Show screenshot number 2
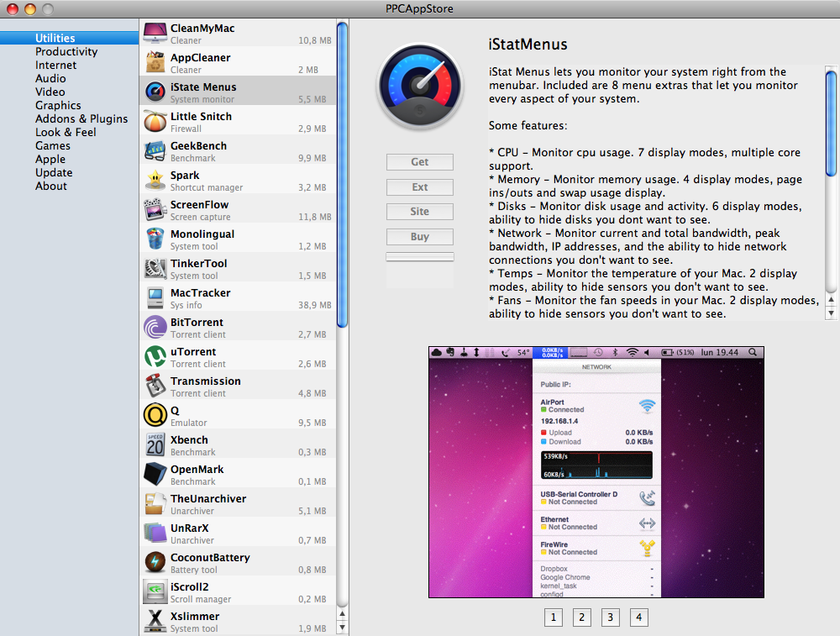Screen dimensions: 840x636 tap(582, 618)
